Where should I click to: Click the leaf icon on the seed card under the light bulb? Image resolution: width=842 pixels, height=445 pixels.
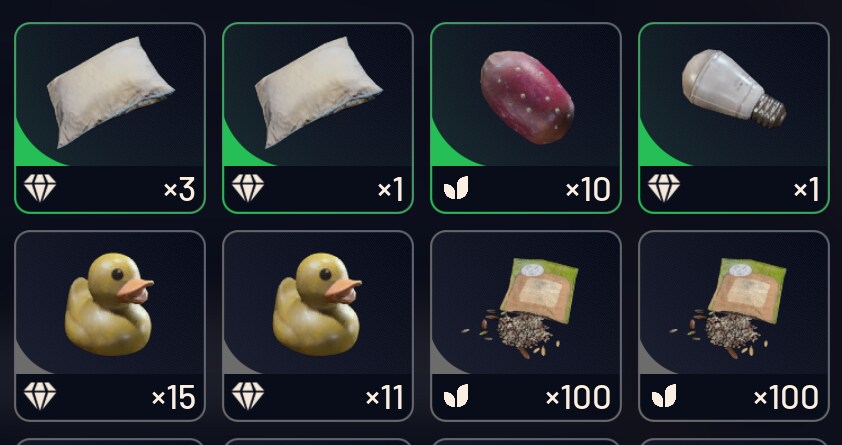click(x=664, y=396)
